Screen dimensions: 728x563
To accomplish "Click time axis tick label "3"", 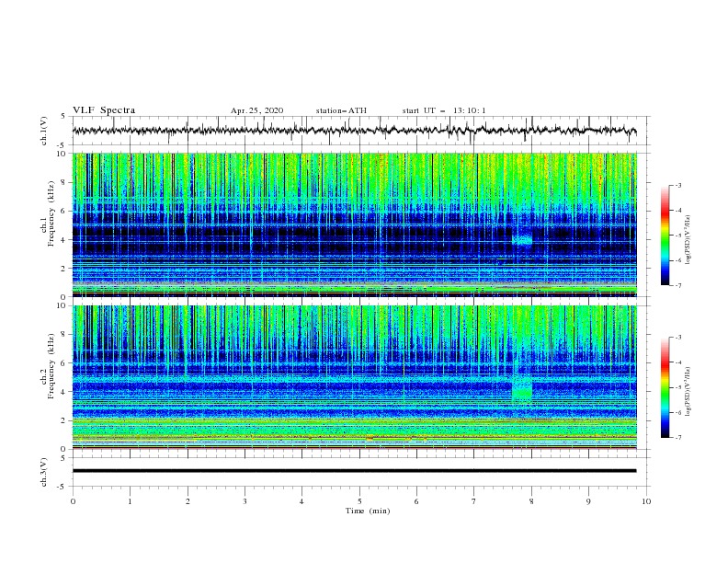I will click(x=245, y=501).
